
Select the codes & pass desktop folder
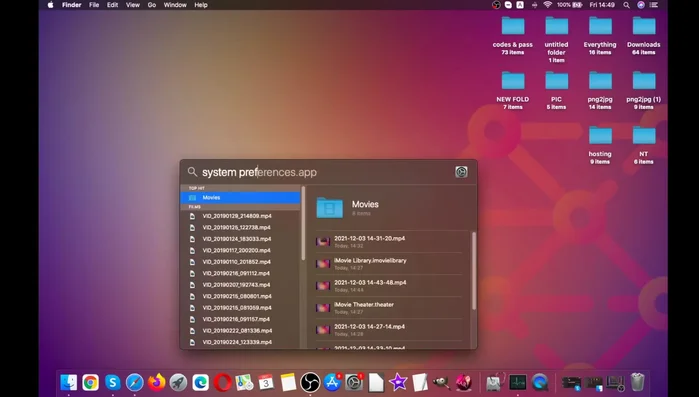point(513,35)
